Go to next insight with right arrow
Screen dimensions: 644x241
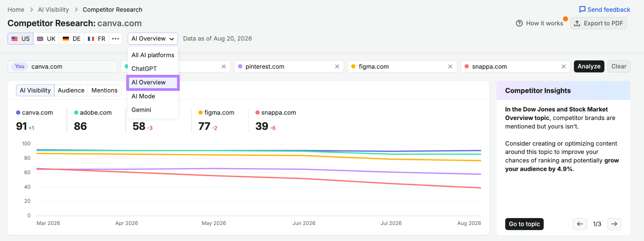614,224
